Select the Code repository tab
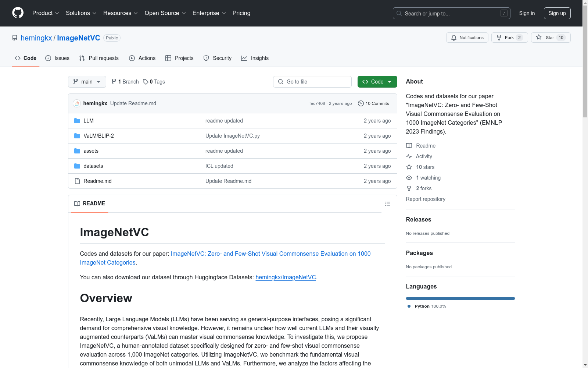 coord(26,58)
